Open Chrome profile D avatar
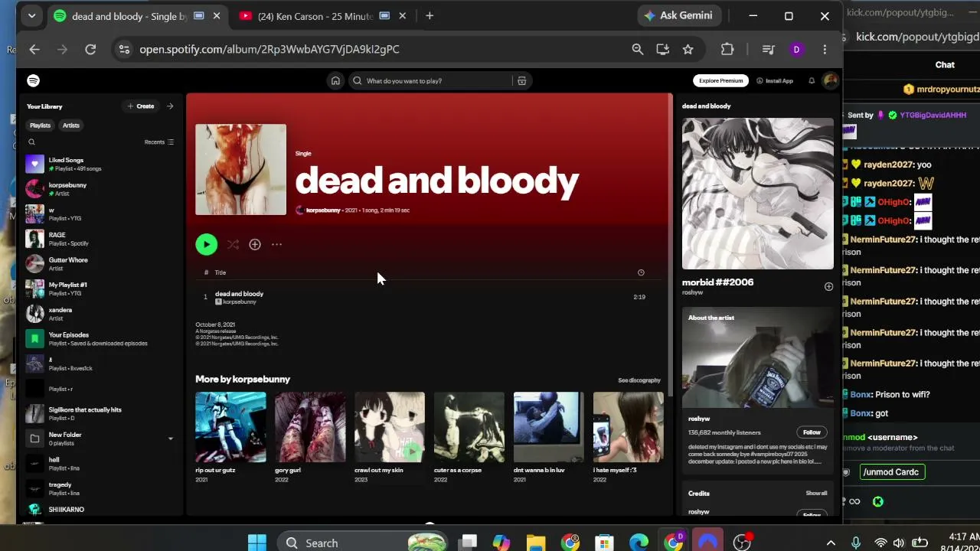Screen dimensions: 980x551 pyautogui.click(x=796, y=49)
